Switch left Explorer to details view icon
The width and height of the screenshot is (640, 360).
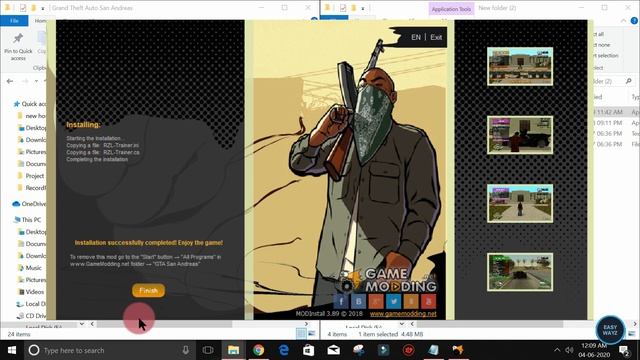[x=301, y=333]
